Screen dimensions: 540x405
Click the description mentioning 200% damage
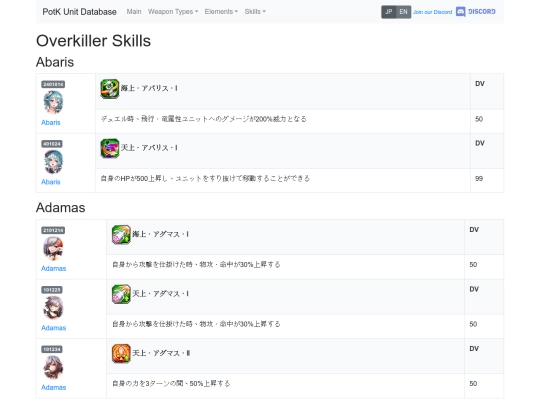(x=203, y=119)
